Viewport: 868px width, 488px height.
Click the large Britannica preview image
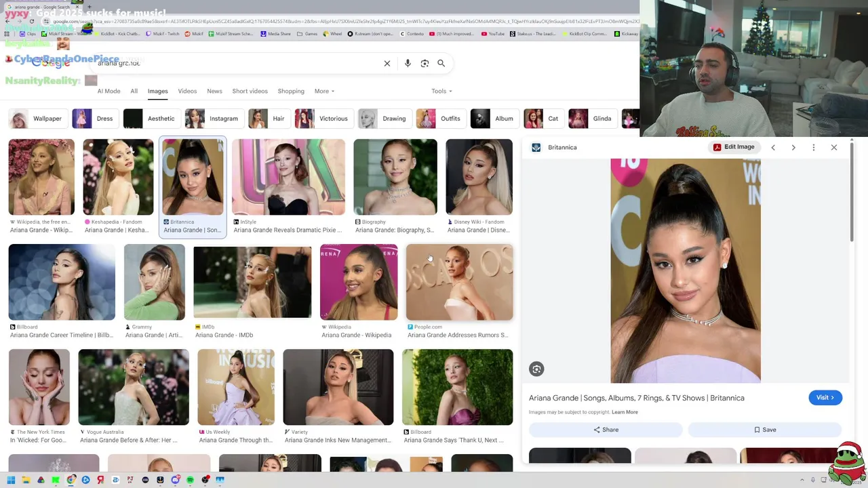686,271
